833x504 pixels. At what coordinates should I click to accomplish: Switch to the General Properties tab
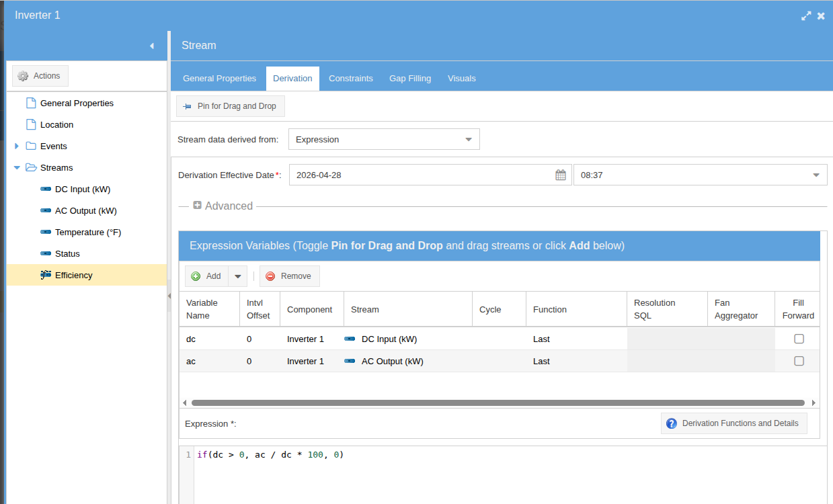[x=219, y=79]
